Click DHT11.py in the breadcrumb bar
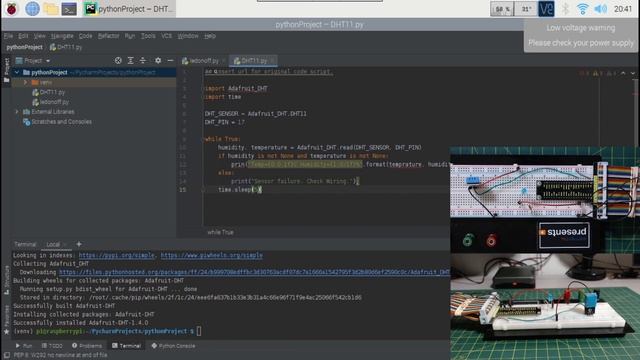 coord(66,47)
